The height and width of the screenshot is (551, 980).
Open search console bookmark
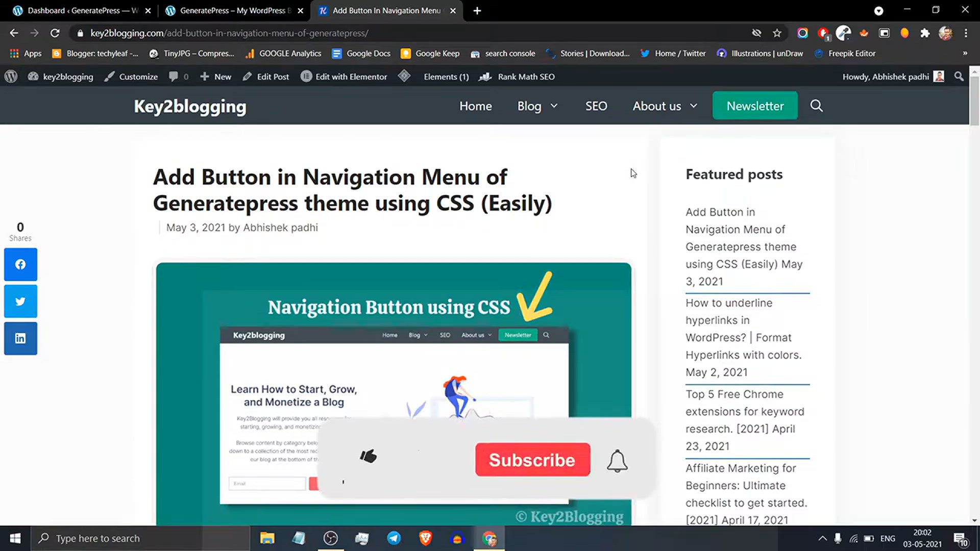503,53
